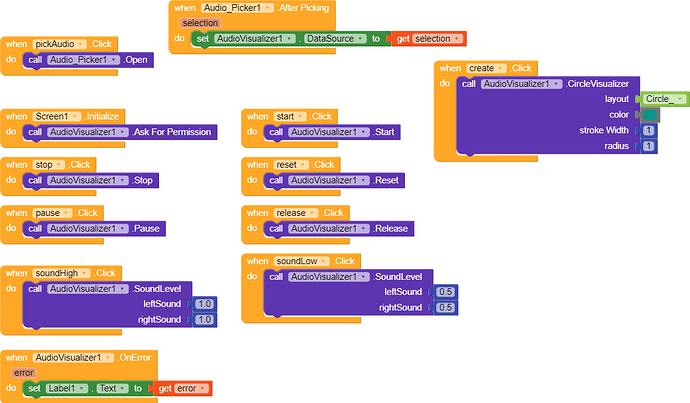Open the reset component dropdown
Viewport: 690px width, 403px height.
point(291,165)
